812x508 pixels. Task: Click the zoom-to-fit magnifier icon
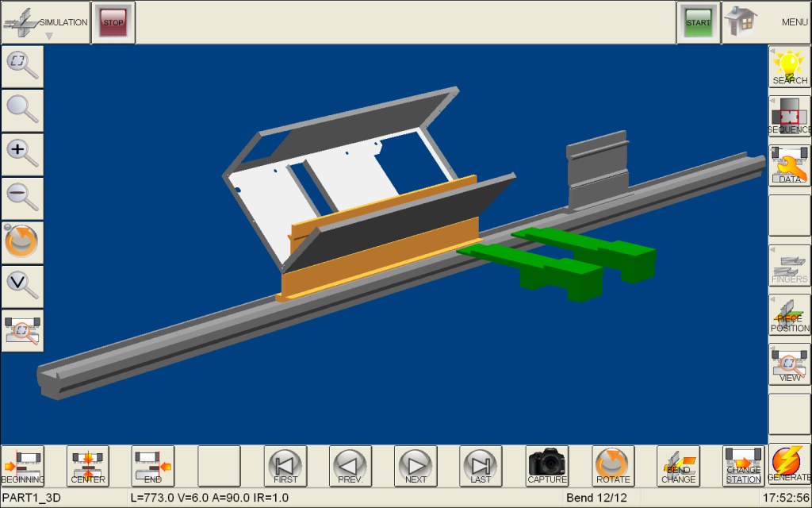(x=22, y=66)
